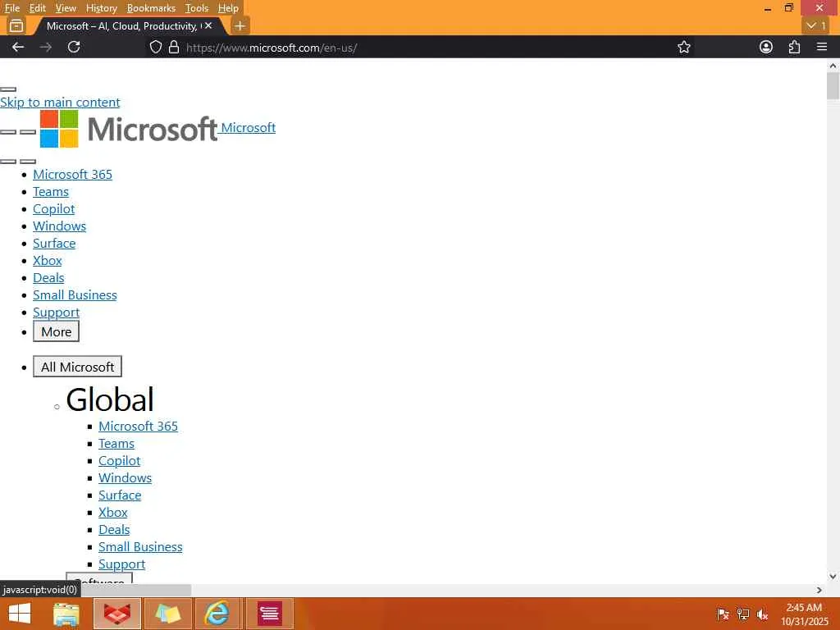Click the horizontal scroll right arrow

(819, 590)
